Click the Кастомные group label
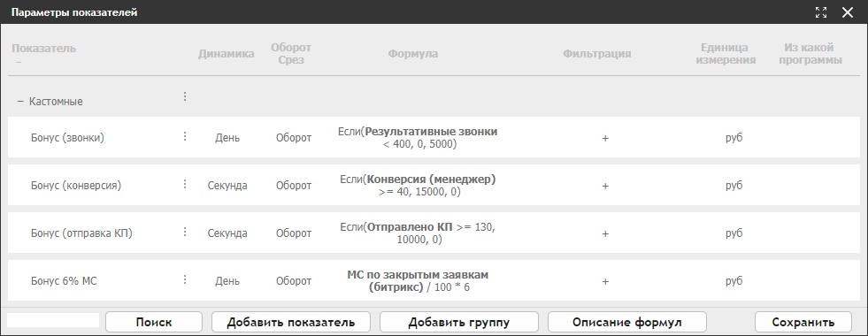Screen dimensions: 868x336 [x=56, y=102]
